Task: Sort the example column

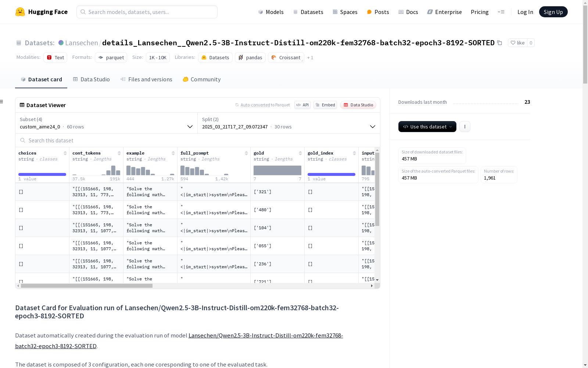Action: (x=173, y=153)
